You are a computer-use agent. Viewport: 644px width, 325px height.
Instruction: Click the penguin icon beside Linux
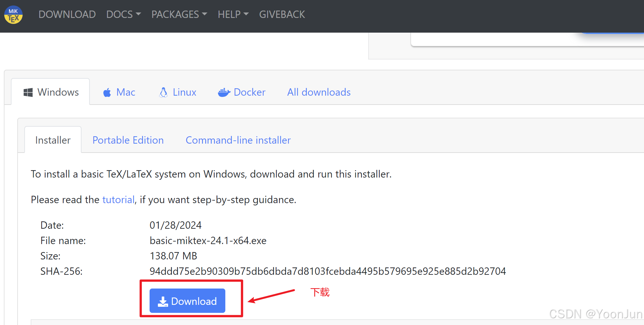[163, 92]
